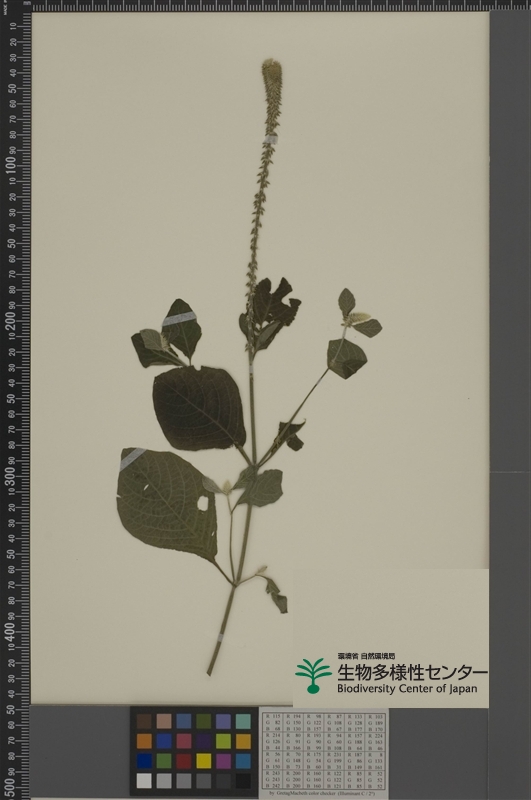Click the white tape strip on upper-left leaf
The height and width of the screenshot is (800, 531).
[x=179, y=319]
